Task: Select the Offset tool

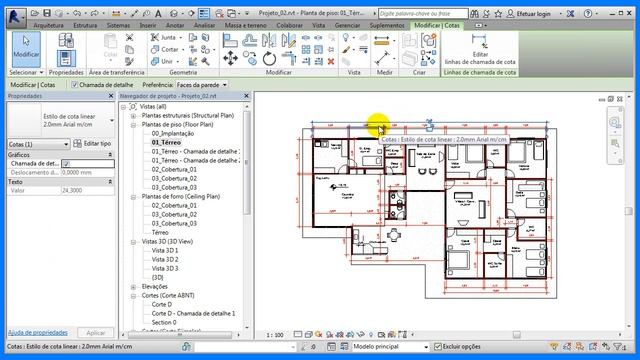Action: [249, 40]
